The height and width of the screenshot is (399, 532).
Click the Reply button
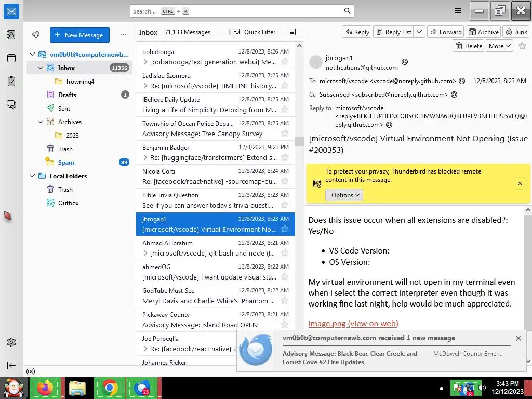(x=357, y=32)
